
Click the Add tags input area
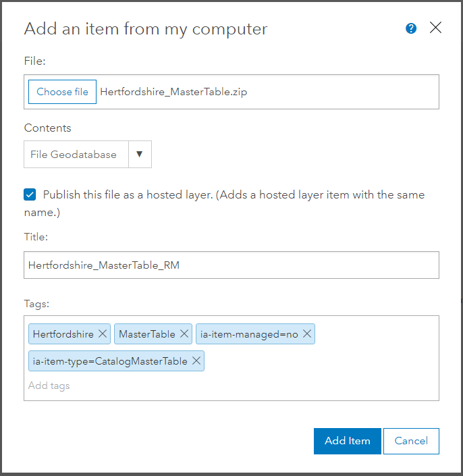(49, 386)
